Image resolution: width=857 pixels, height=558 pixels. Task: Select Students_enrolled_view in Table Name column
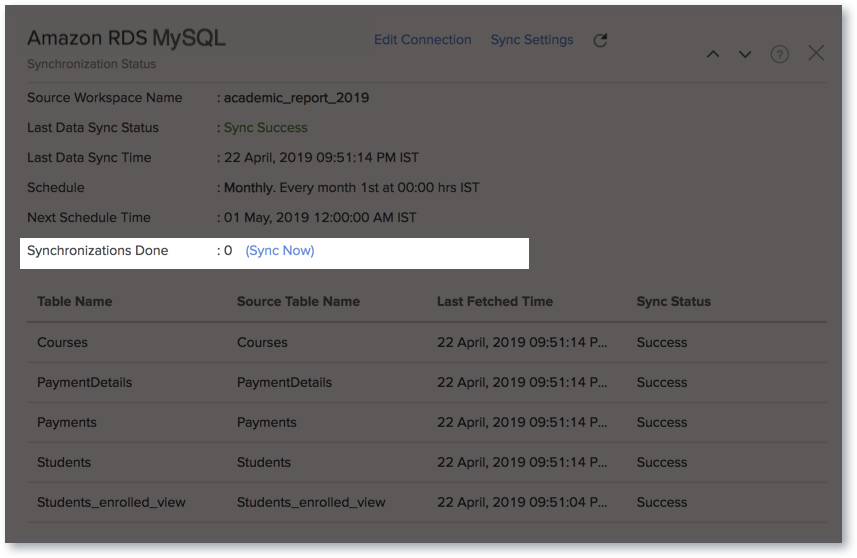click(x=111, y=502)
